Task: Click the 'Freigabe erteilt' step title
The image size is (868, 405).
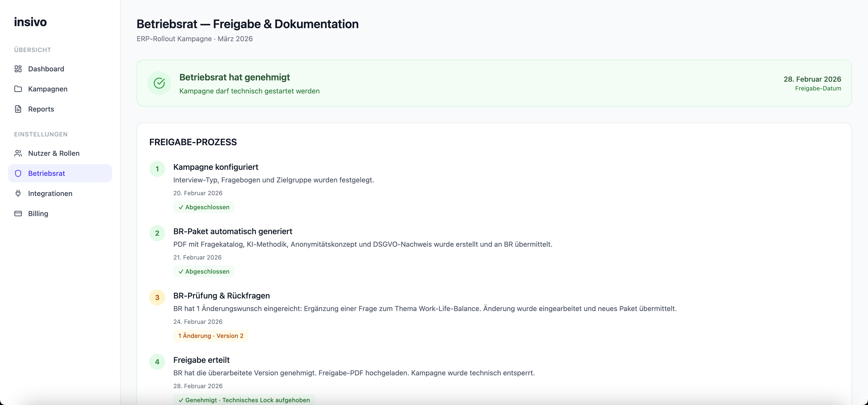Action: 201,360
